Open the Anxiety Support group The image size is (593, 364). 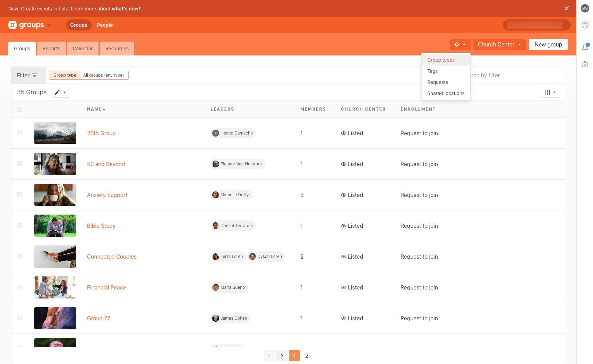(x=107, y=195)
